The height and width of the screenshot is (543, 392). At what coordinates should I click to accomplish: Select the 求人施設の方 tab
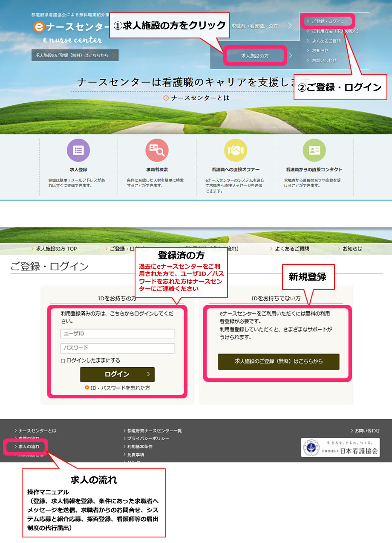255,56
